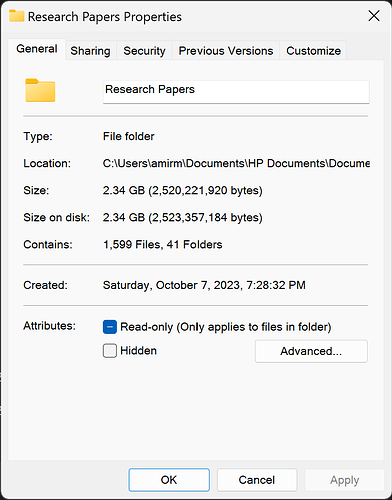
Task: Enable the Hidden attribute checkbox
Action: click(110, 351)
